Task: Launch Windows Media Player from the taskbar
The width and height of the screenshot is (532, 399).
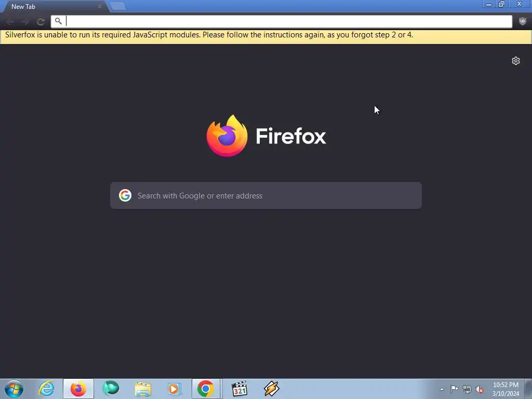Action: 175,389
